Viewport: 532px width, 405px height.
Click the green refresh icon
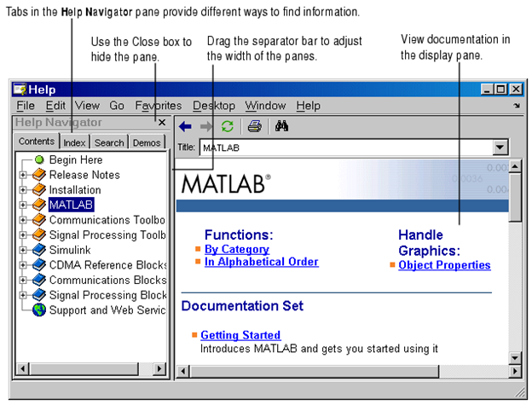(228, 126)
